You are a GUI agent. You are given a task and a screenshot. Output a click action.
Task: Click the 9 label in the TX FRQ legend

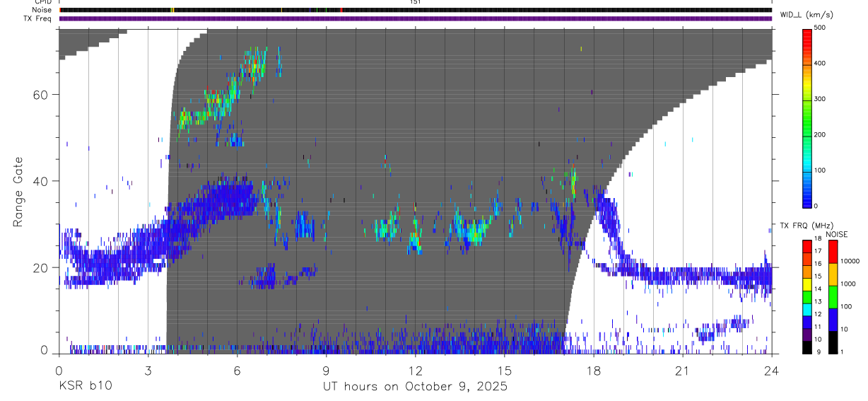pyautogui.click(x=819, y=351)
